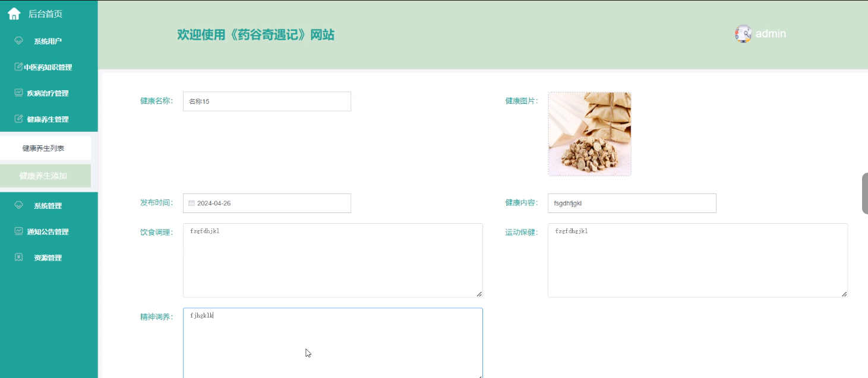Click the edit icon next to 中医药知识管理
Screen dimensions: 868x378
pyautogui.click(x=18, y=66)
